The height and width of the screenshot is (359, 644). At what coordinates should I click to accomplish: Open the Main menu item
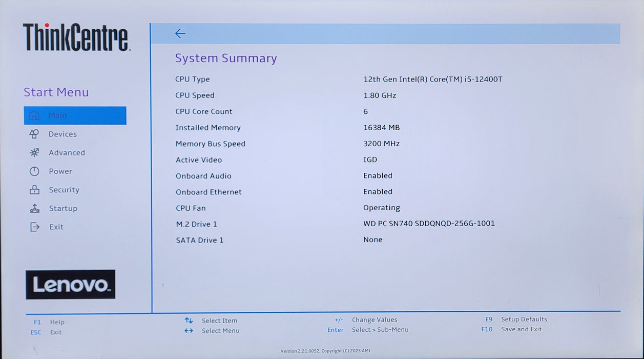coord(75,115)
